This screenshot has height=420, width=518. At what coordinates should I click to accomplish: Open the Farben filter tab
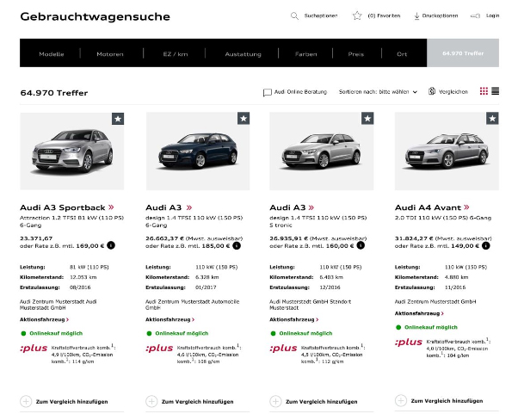[x=306, y=54]
